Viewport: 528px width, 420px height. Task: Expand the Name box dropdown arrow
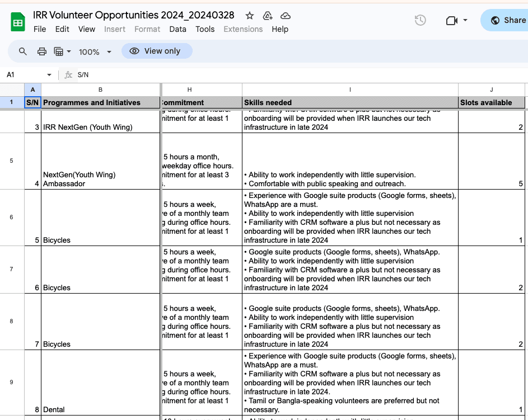49,74
